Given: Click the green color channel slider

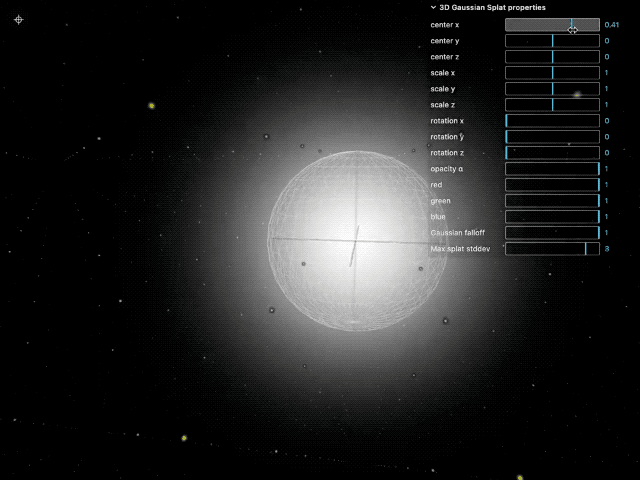Looking at the screenshot, I should point(552,201).
